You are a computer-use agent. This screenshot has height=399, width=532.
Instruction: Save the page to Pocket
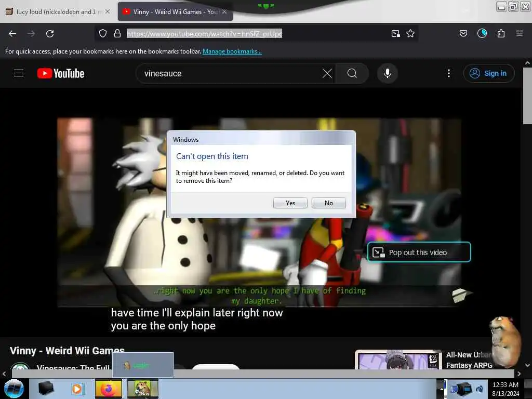[463, 33]
